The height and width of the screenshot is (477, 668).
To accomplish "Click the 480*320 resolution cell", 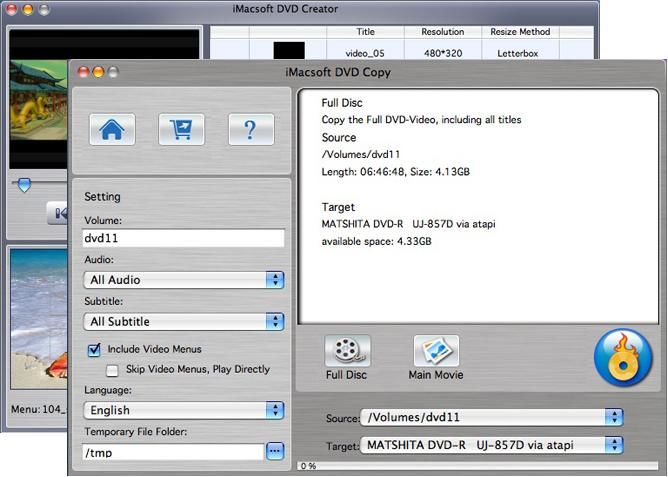I will 443,53.
